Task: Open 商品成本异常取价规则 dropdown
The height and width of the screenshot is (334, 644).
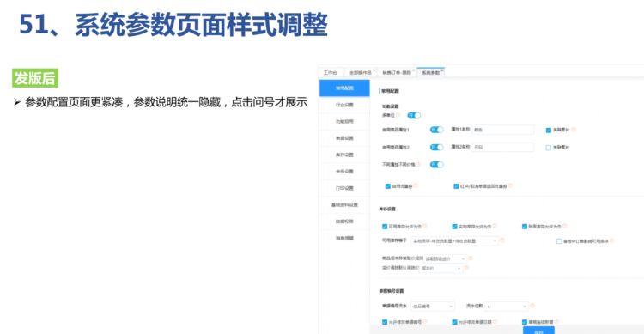Action: (445, 258)
